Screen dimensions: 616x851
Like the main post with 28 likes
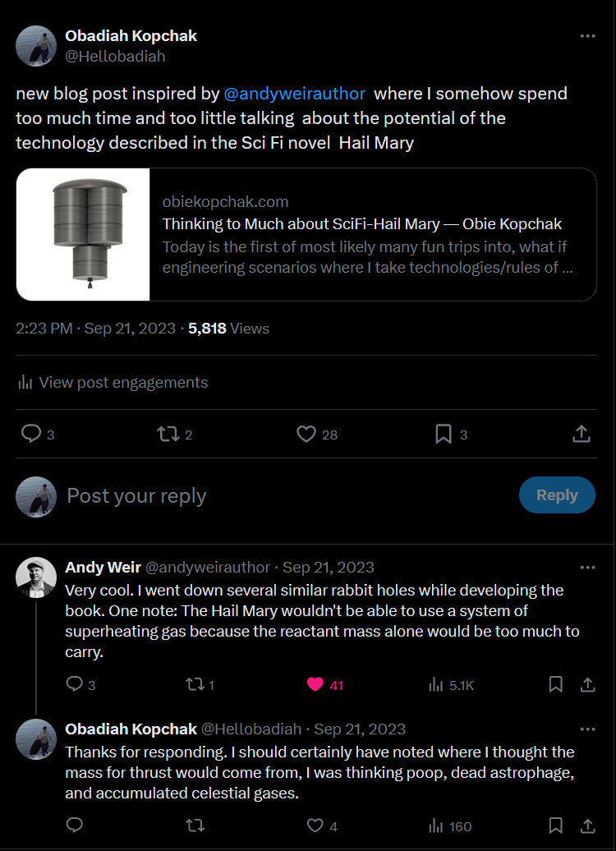click(x=306, y=434)
